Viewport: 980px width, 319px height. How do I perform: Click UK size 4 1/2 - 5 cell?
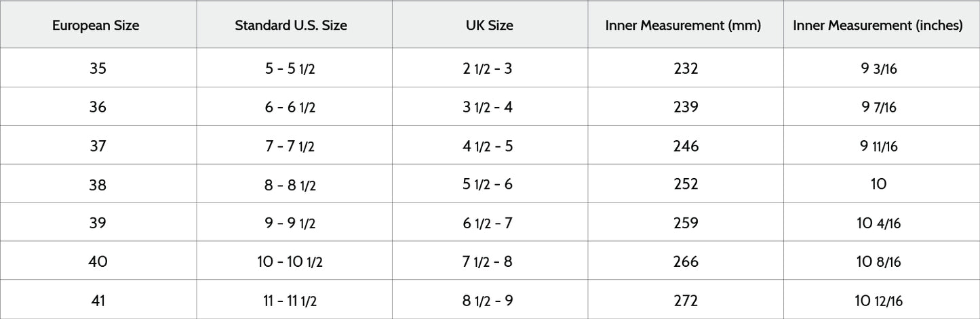tap(488, 146)
